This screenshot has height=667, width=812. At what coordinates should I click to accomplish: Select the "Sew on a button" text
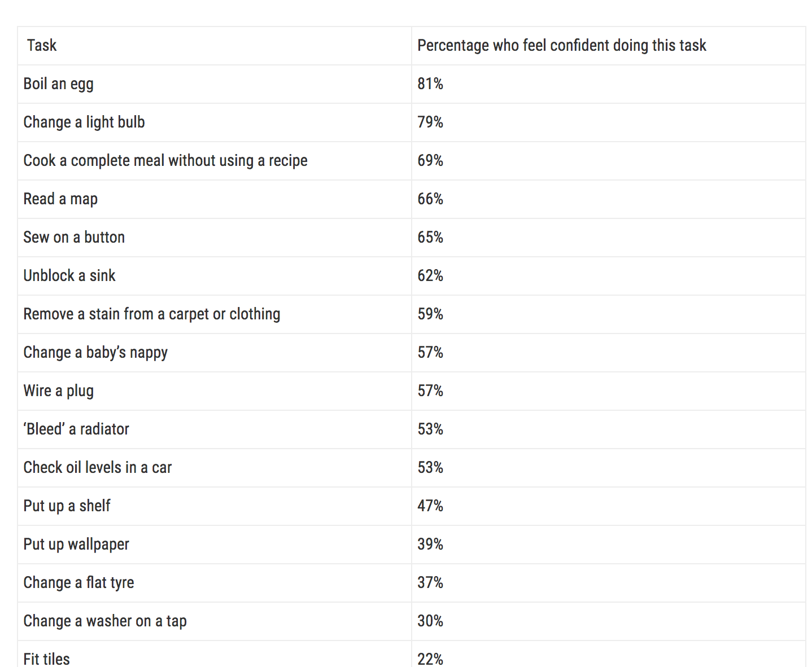tap(74, 238)
